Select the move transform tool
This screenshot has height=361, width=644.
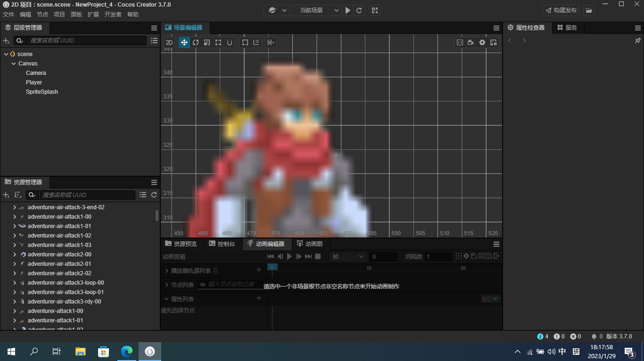[184, 42]
